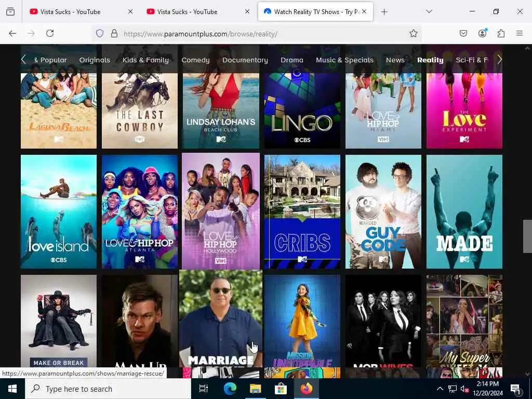The image size is (532, 399).
Task: Open Task View in the taskbar
Action: click(204, 389)
